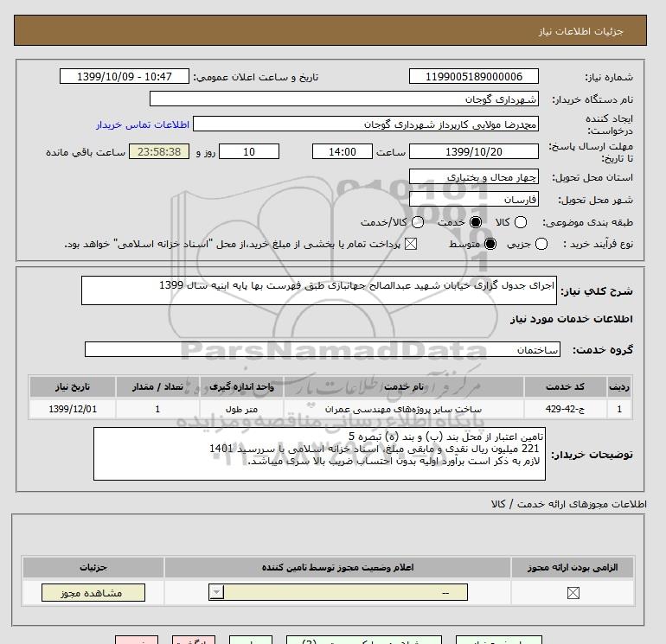Select the 'خدمت' category radio button
The image size is (666, 644).
(476, 222)
